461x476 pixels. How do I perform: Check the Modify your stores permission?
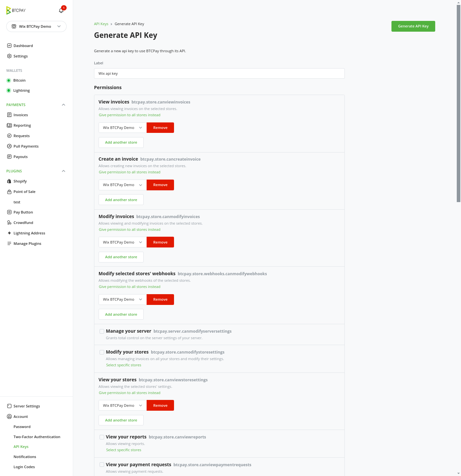[102, 352]
